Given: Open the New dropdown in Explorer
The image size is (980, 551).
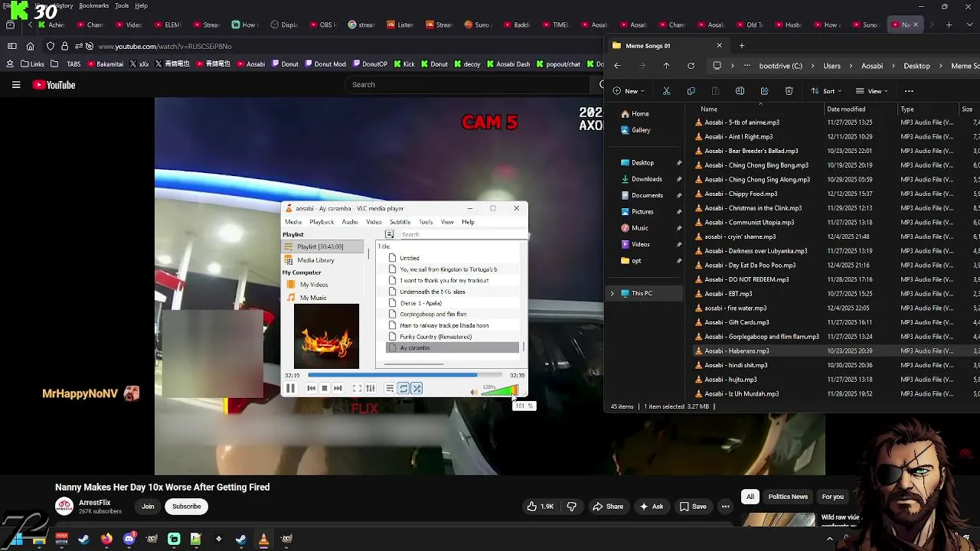Looking at the screenshot, I should (x=629, y=91).
